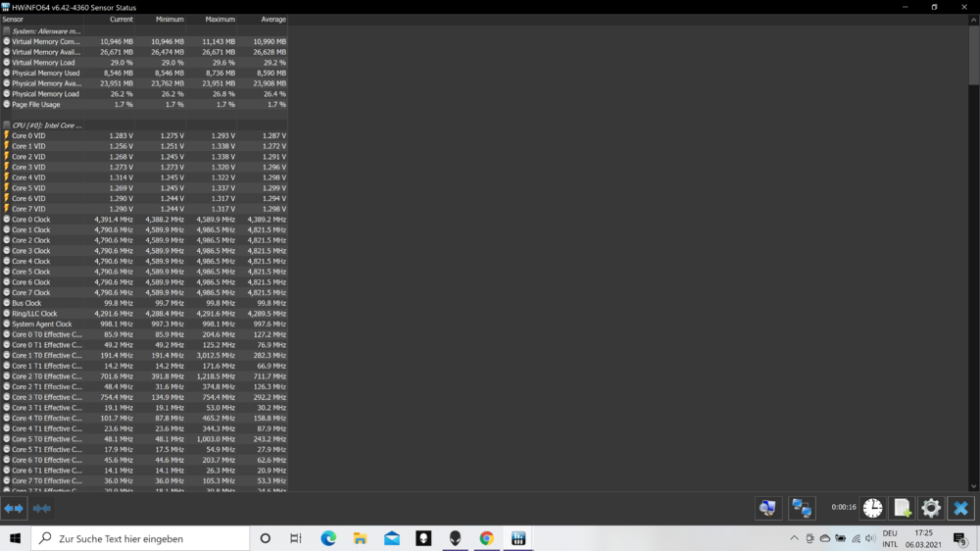Show hidden system tray icons chevron
The height and width of the screenshot is (551, 980).
click(x=794, y=539)
